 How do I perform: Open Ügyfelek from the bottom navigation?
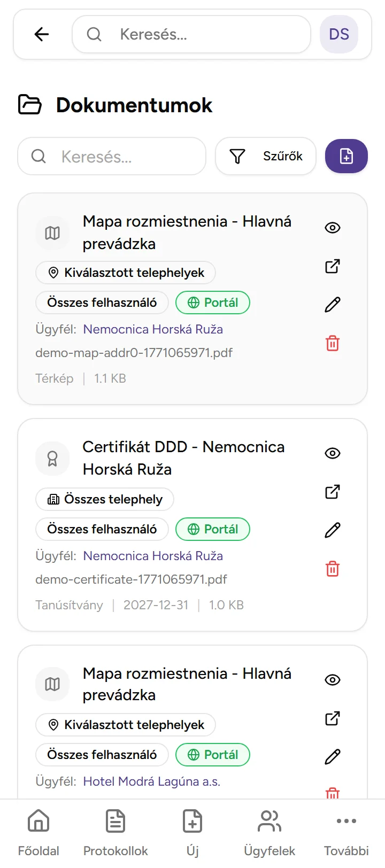point(269,820)
